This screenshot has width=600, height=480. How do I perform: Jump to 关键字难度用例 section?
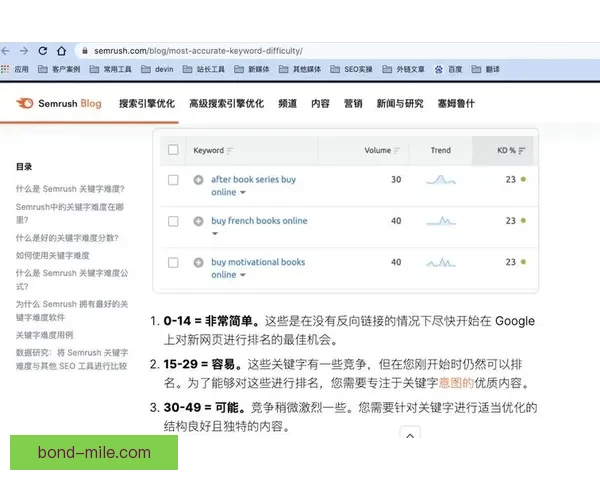point(44,335)
